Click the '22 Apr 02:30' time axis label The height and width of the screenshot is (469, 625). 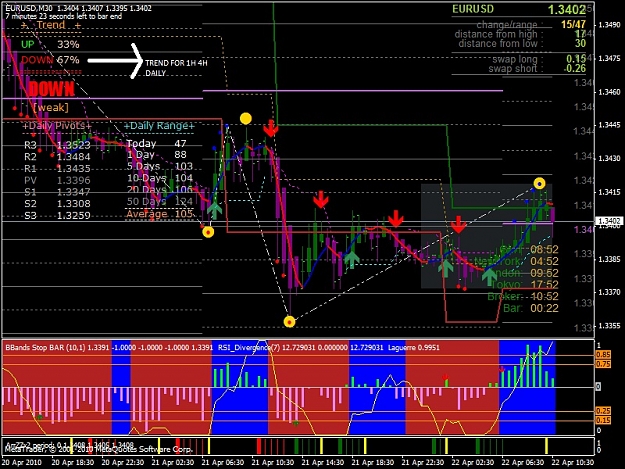point(473,463)
